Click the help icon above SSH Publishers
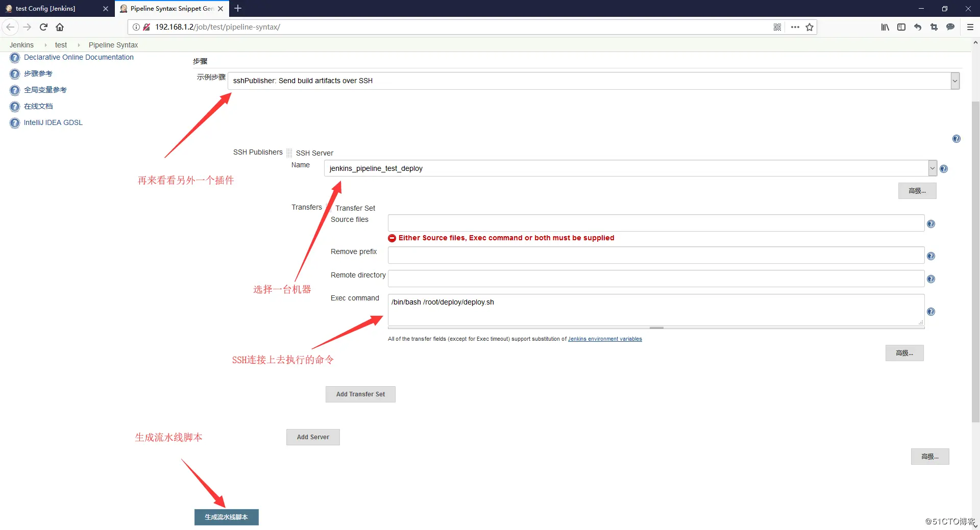 point(957,139)
